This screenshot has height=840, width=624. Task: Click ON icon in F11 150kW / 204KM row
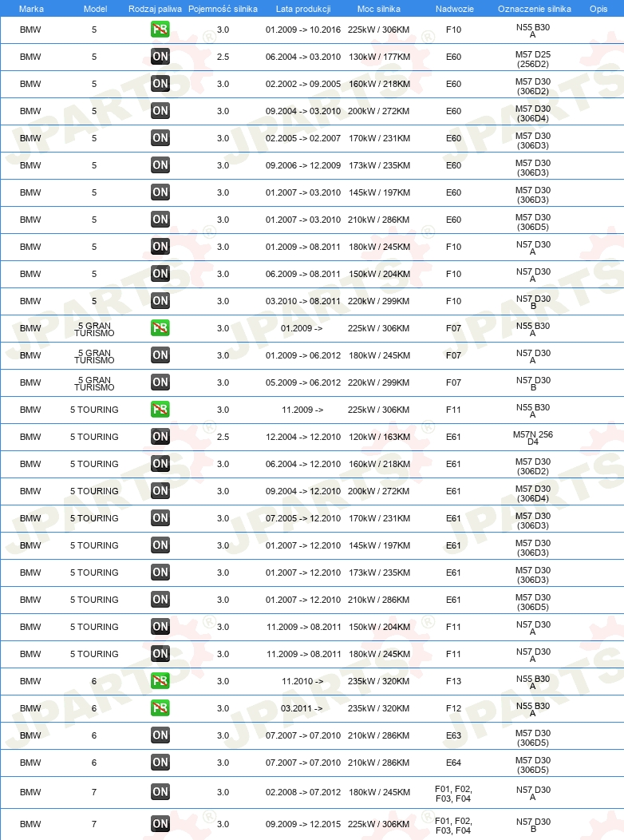point(160,627)
